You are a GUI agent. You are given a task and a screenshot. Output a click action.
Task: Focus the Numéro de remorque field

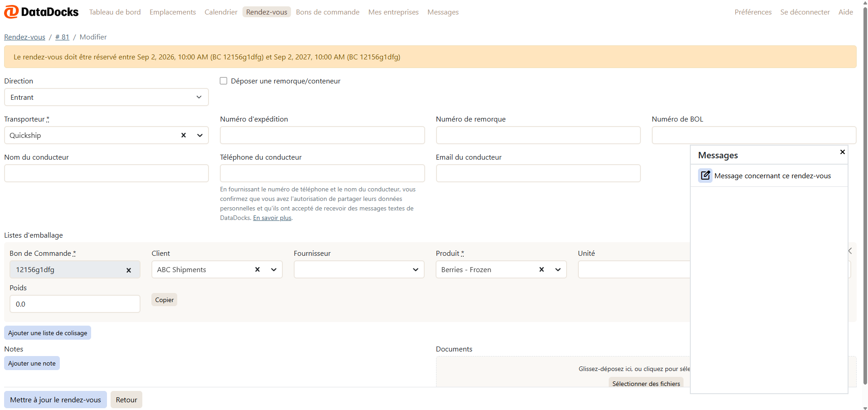click(x=538, y=135)
